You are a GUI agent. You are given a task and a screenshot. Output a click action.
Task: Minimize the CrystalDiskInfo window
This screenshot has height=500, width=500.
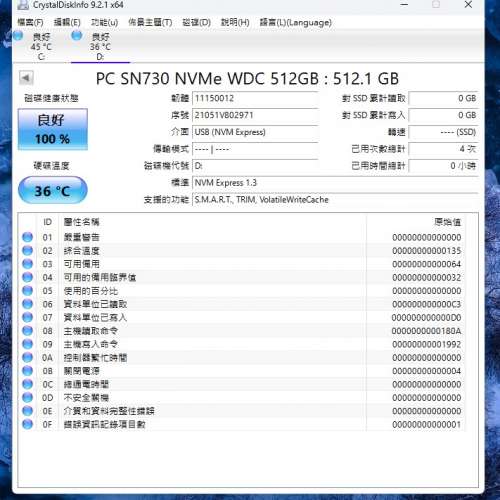(x=404, y=5)
